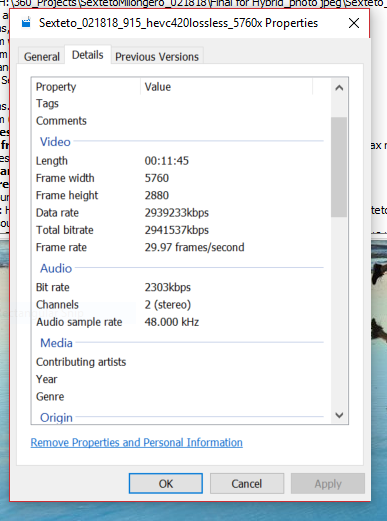Click the Audio section heading
This screenshot has width=387, height=521.
[56, 268]
